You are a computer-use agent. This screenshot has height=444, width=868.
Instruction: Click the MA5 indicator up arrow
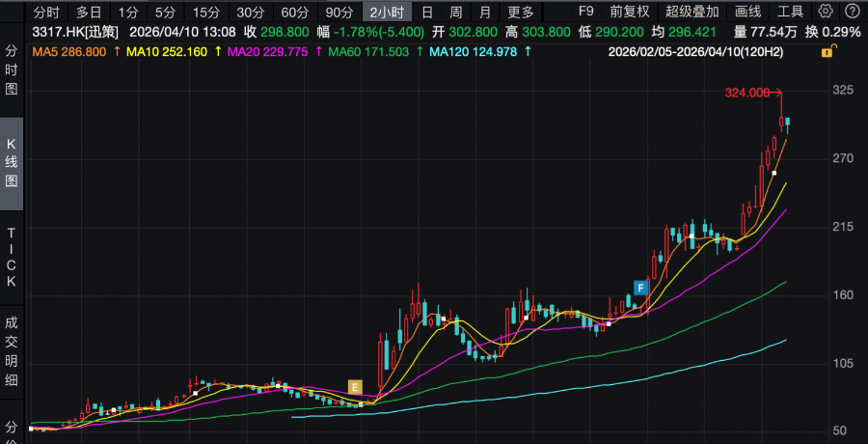point(112,51)
